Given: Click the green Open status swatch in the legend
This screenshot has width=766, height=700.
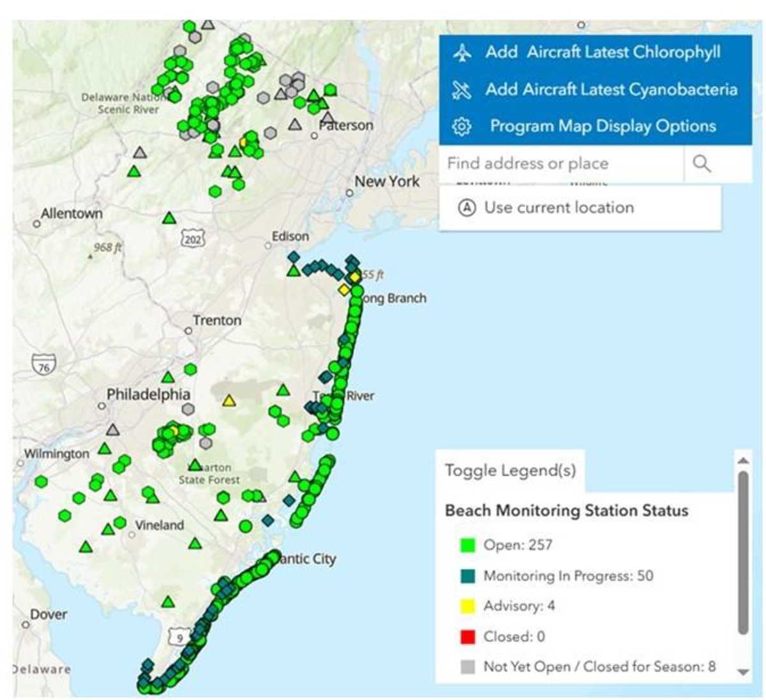Looking at the screenshot, I should pyautogui.click(x=468, y=546).
